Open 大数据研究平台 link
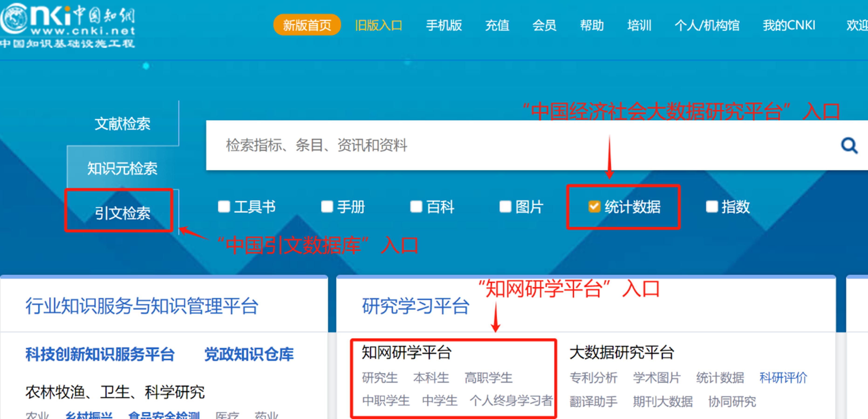The width and height of the screenshot is (868, 419). pos(621,353)
